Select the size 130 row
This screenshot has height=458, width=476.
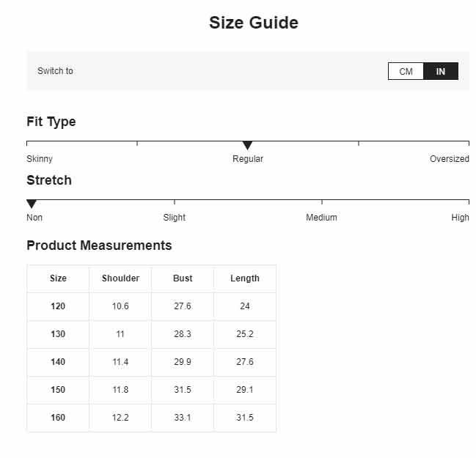click(x=152, y=334)
